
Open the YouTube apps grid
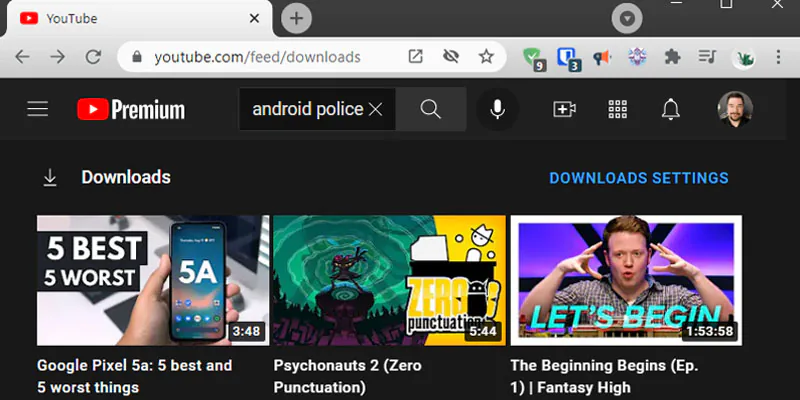click(x=617, y=109)
